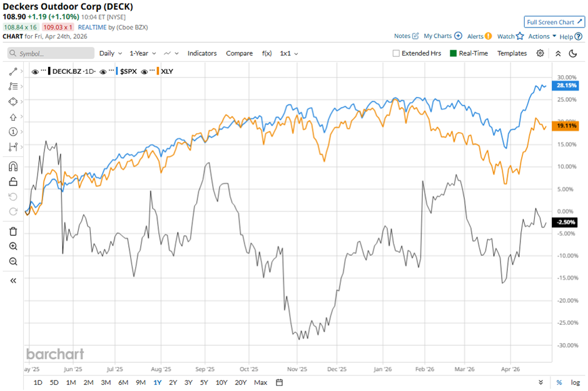Enable the Extended Hrs checkbox
The height and width of the screenshot is (391, 588).
click(x=396, y=53)
